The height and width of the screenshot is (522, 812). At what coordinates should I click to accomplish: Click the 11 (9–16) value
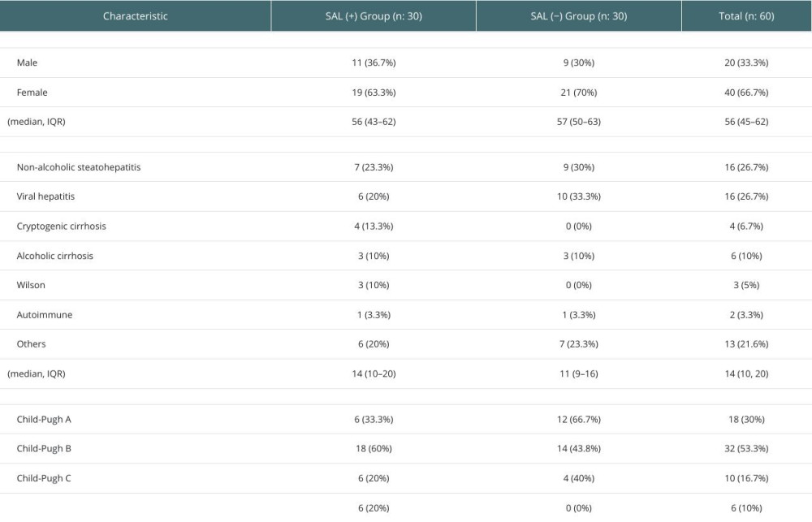point(578,374)
